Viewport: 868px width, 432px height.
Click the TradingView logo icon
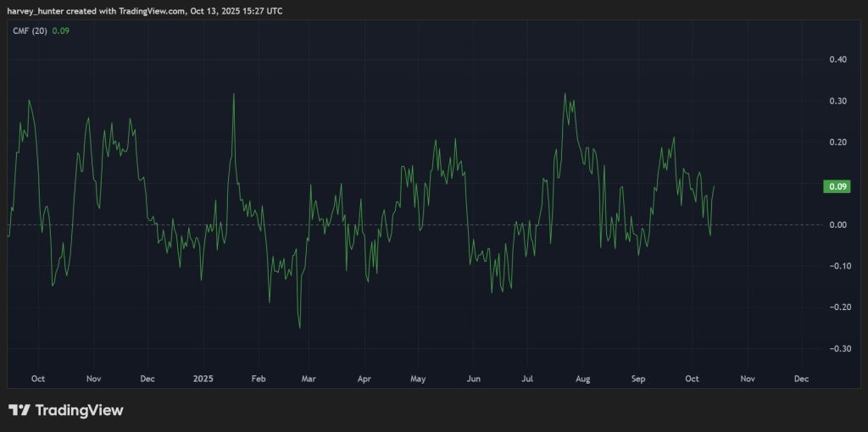(19, 410)
